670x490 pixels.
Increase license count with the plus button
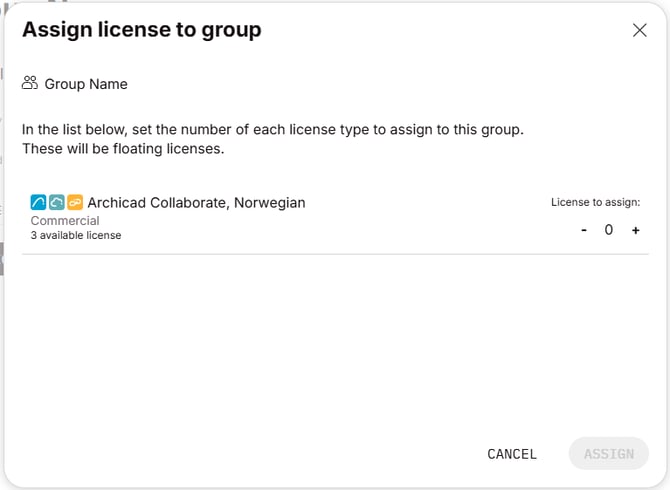(635, 230)
